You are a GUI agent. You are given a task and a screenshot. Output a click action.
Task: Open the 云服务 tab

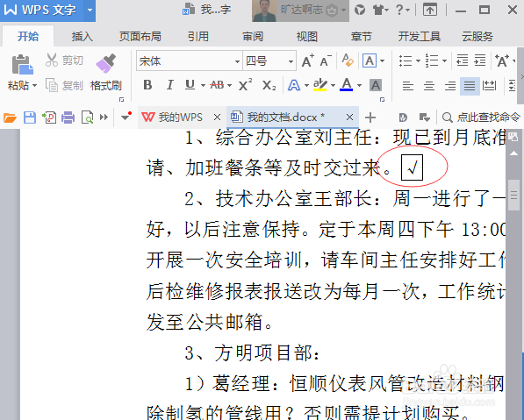coord(477,36)
